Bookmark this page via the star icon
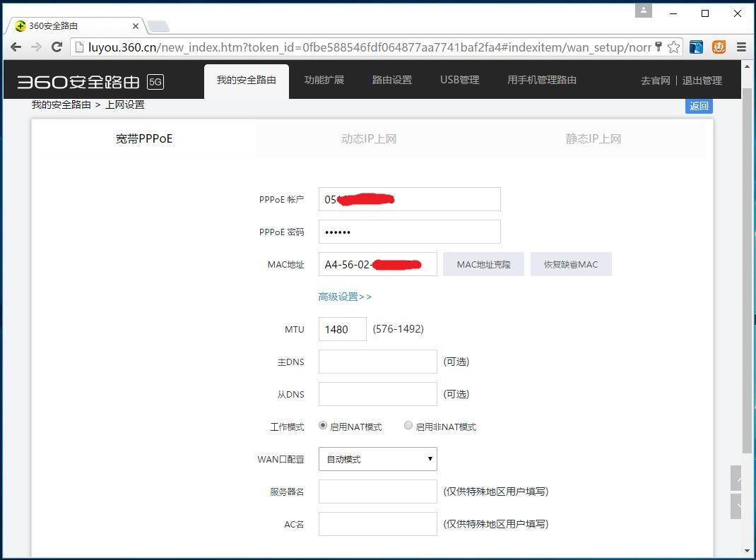Viewport: 756px width, 560px height. (673, 47)
